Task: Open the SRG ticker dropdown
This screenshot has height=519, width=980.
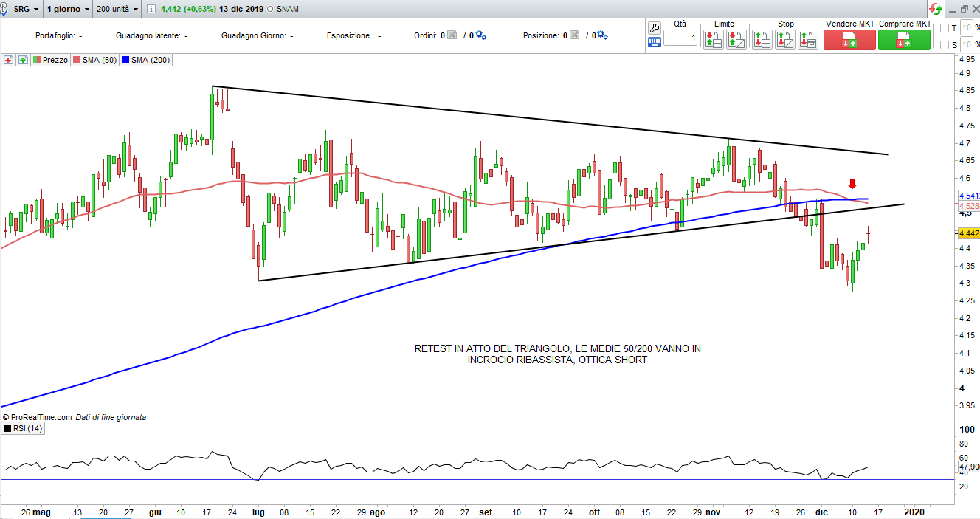Action: (x=27, y=10)
